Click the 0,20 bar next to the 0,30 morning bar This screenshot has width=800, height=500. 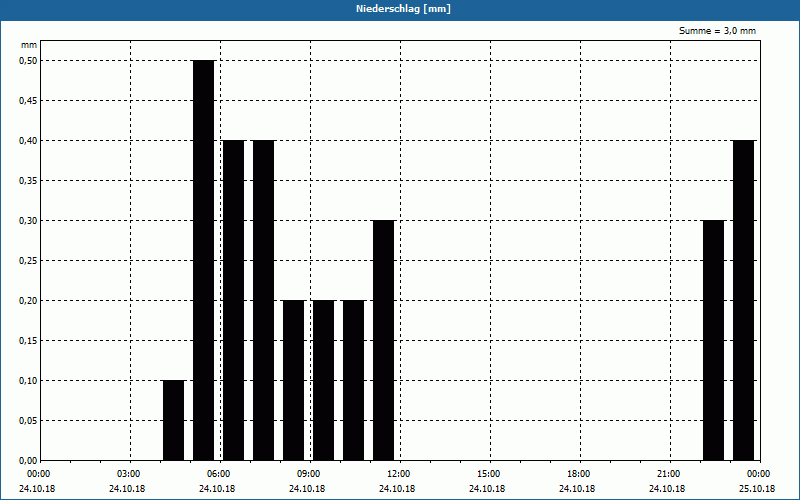coord(354,380)
